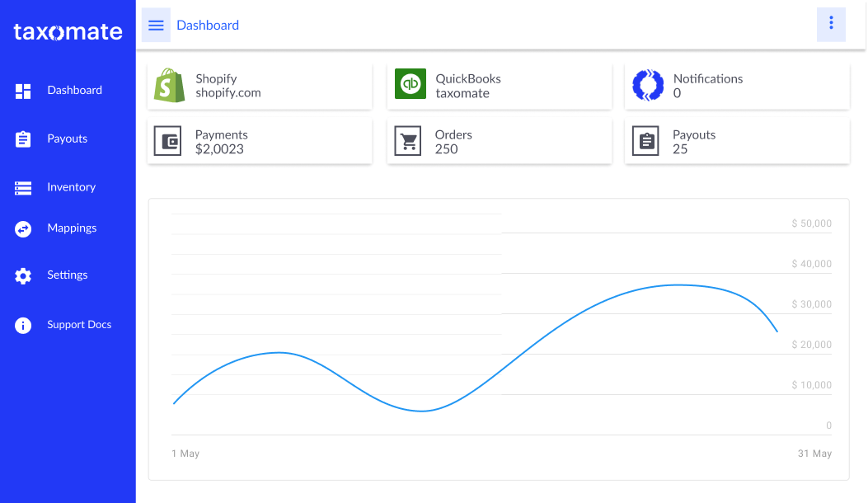
Task: Click the 1 May date label
Action: click(185, 454)
